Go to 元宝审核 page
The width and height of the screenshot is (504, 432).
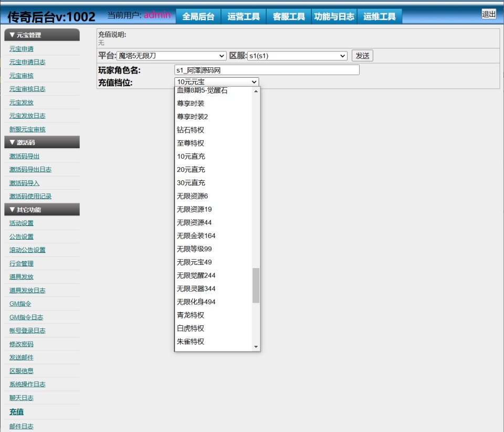(x=22, y=76)
